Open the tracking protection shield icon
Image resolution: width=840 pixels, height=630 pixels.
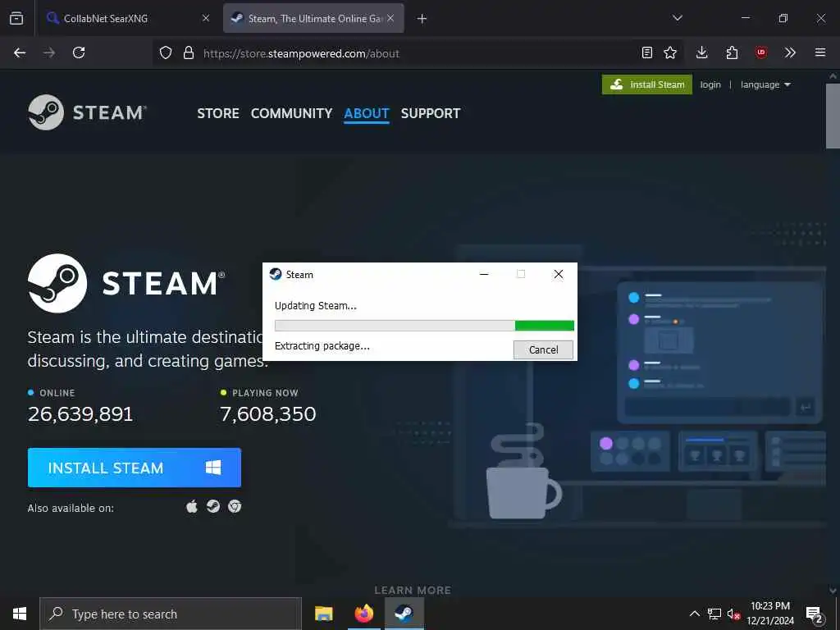pyautogui.click(x=166, y=52)
